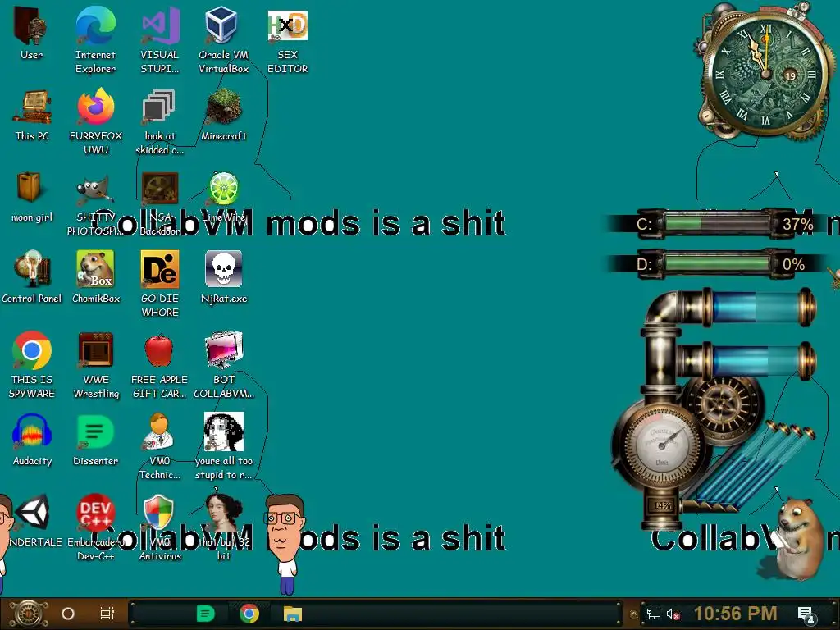Open the moon girl icon
The height and width of the screenshot is (630, 840).
pos(30,188)
